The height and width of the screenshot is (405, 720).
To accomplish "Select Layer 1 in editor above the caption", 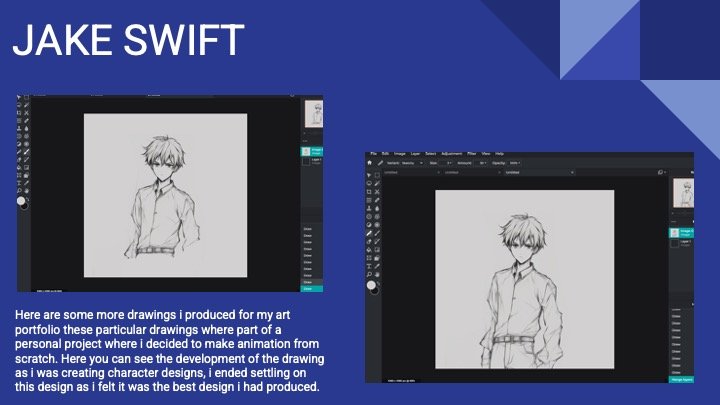I will tap(312, 161).
